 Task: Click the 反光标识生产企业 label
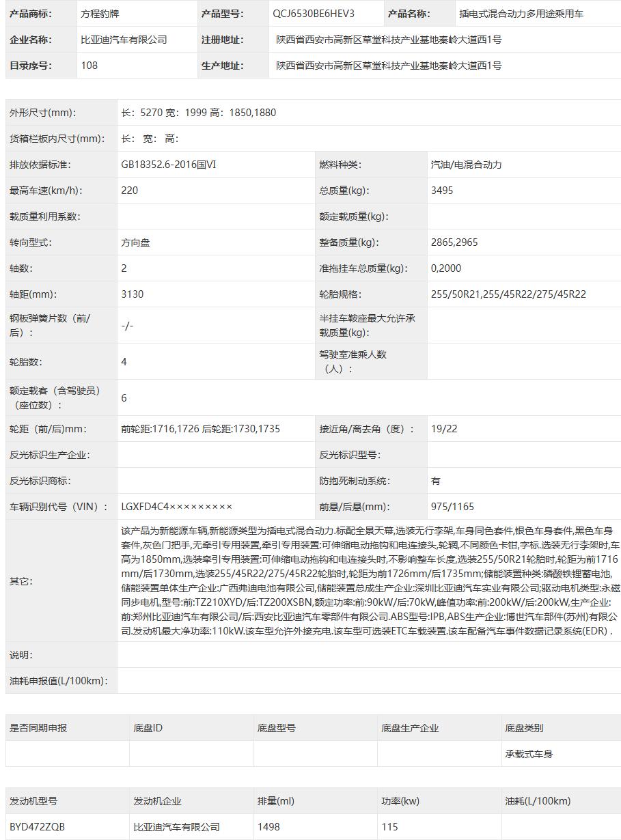(50, 455)
